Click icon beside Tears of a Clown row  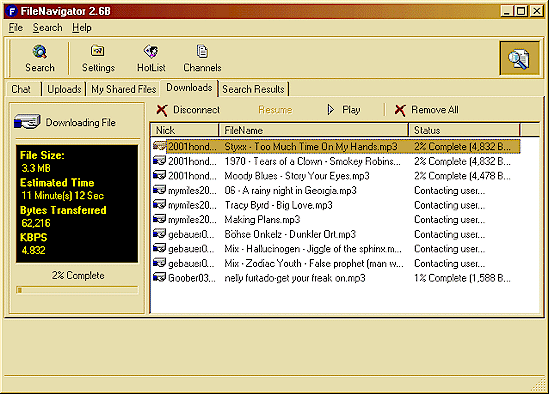click(x=160, y=161)
